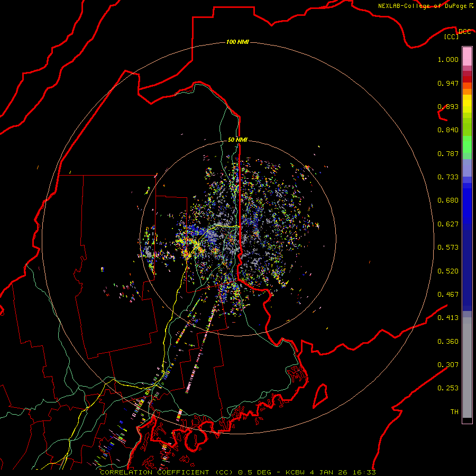Click the DCC label above the color scale
The image size is (476, 476).
(464, 31)
